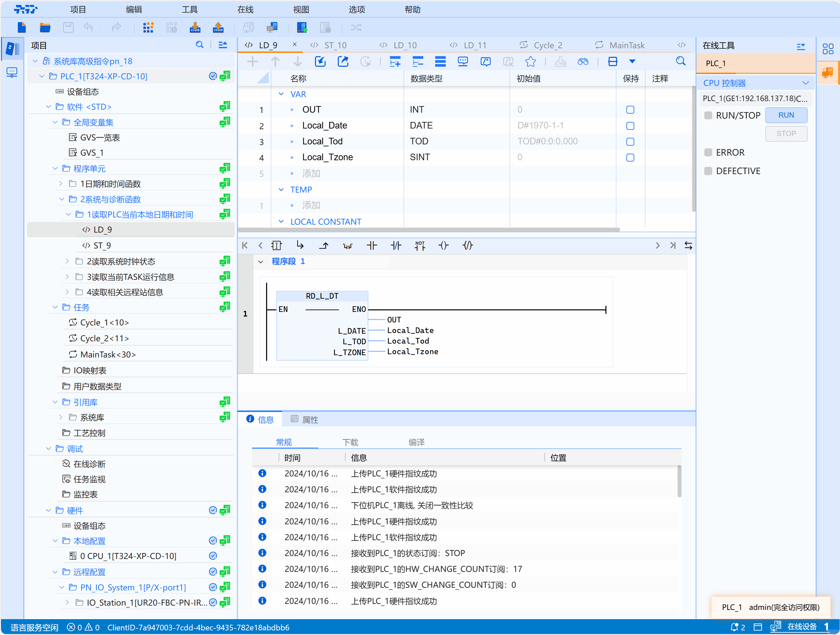Insert a normally open contact
840x635 pixels.
372,246
